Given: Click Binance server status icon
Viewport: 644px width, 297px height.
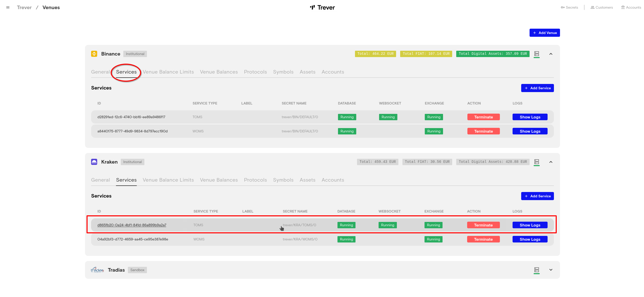Looking at the screenshot, I should tap(536, 54).
